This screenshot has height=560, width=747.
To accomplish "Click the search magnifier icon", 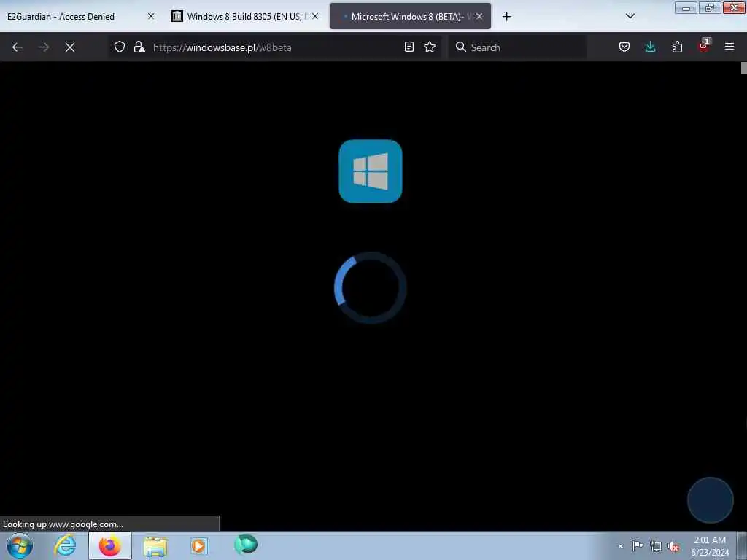I will [x=461, y=47].
